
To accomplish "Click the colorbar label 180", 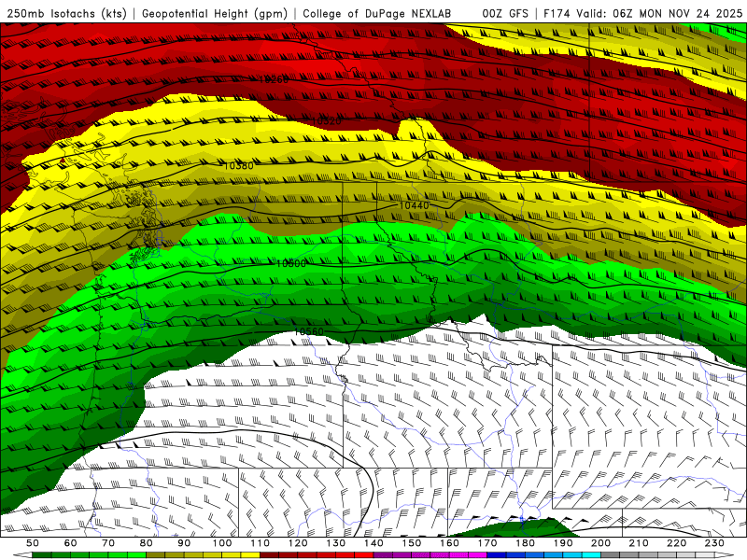I will [525, 543].
